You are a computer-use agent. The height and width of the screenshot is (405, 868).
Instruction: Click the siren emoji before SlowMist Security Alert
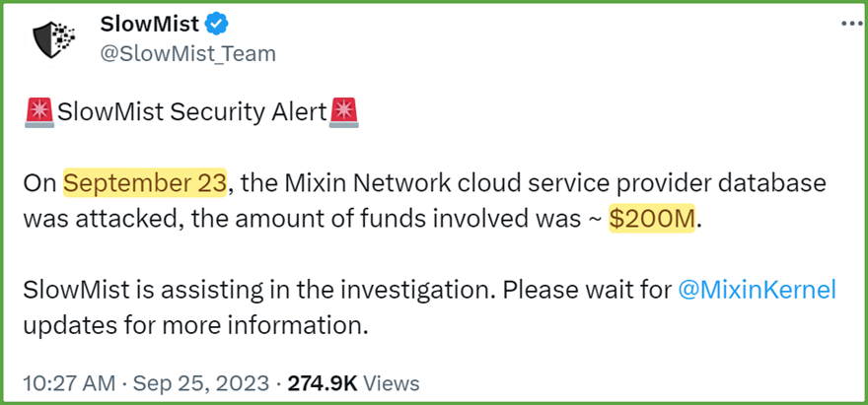[x=39, y=113]
